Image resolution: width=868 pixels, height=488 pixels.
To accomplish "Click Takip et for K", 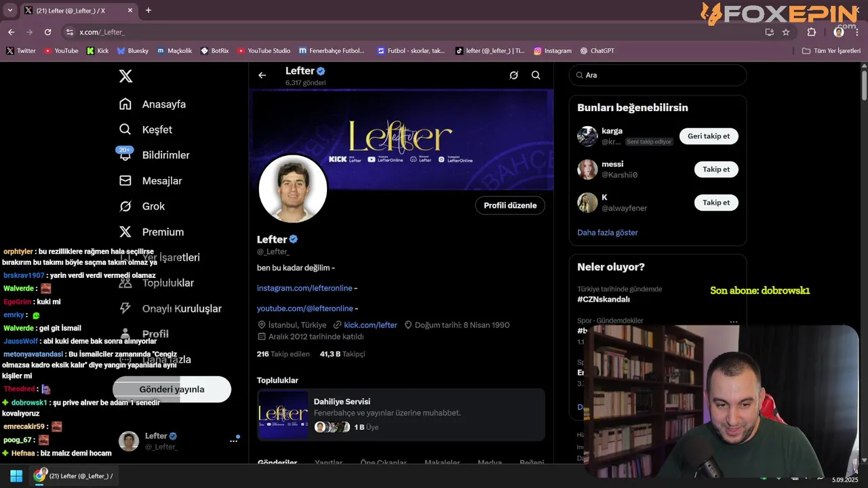I will tap(716, 203).
